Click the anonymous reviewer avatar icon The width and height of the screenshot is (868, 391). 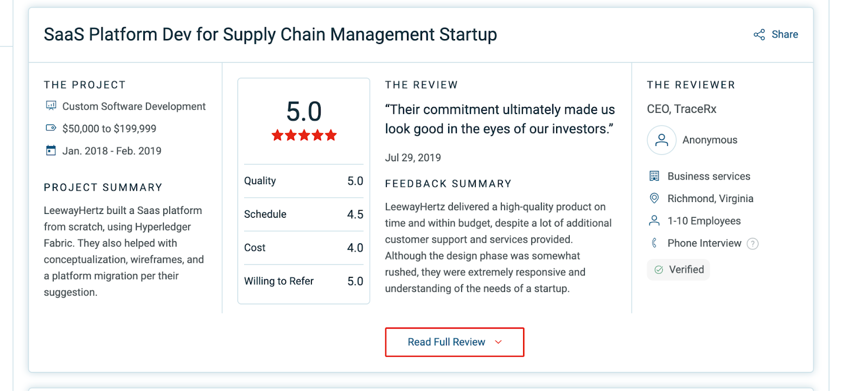(x=661, y=140)
